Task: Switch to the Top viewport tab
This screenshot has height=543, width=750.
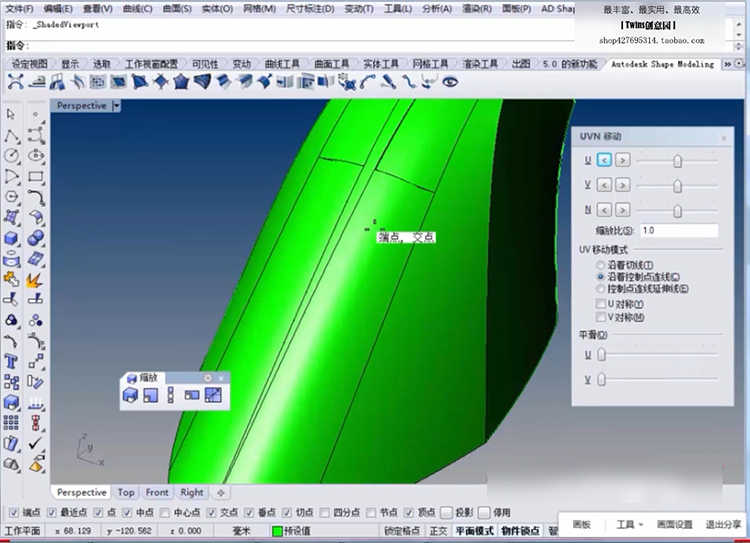Action: coord(126,492)
